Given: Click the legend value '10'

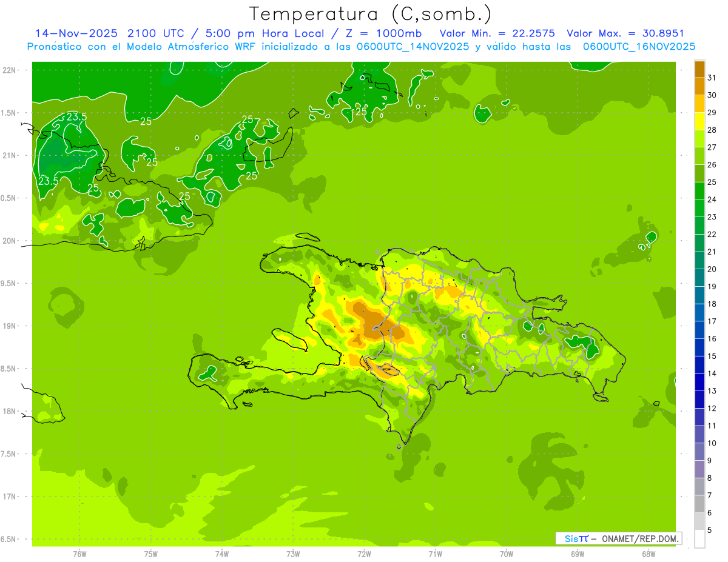Looking at the screenshot, I should pos(712,443).
